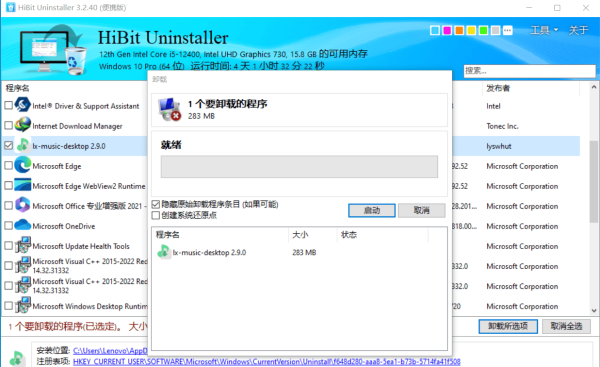
Task: Select the green theme swatch
Action: click(x=483, y=31)
